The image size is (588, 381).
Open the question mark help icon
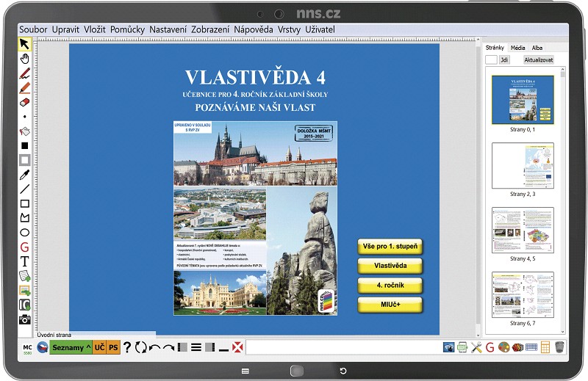[x=126, y=347]
